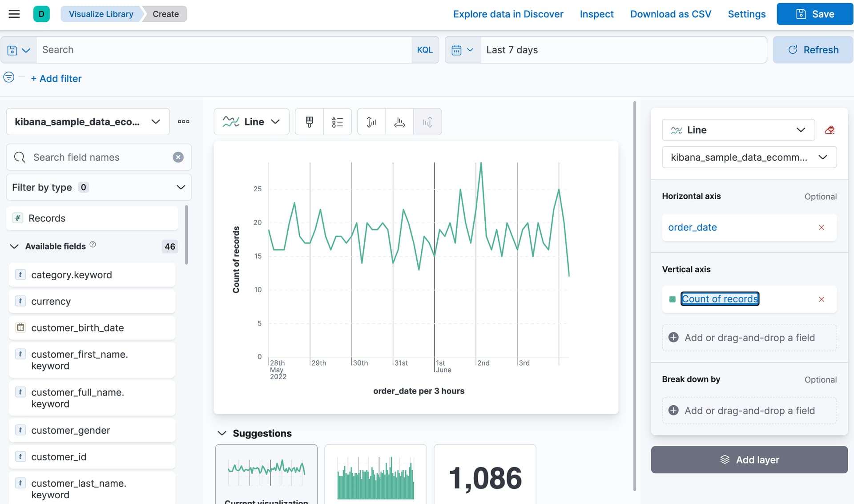Screen dimensions: 854x504
Task: Remove Count of records from vertical axis
Action: (821, 299)
